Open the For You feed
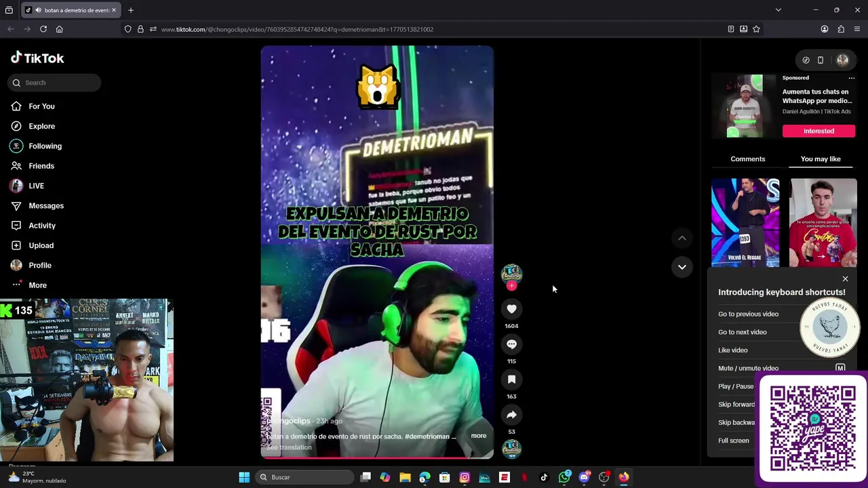Screen dimensions: 868x488 [x=41, y=106]
